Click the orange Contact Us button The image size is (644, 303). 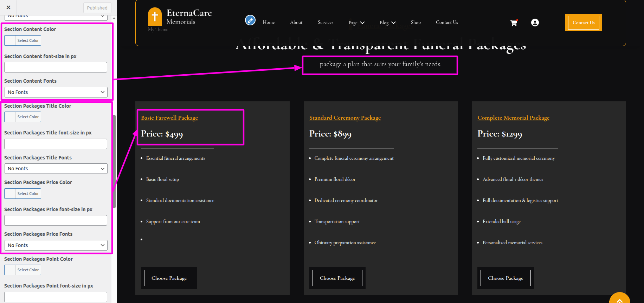583,23
